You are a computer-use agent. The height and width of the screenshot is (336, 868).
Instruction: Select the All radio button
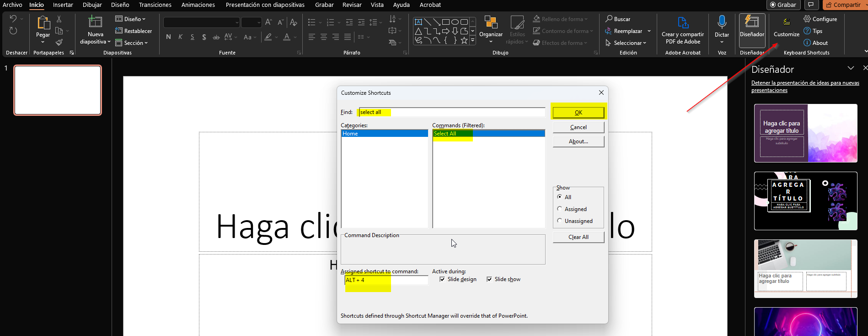click(x=560, y=197)
